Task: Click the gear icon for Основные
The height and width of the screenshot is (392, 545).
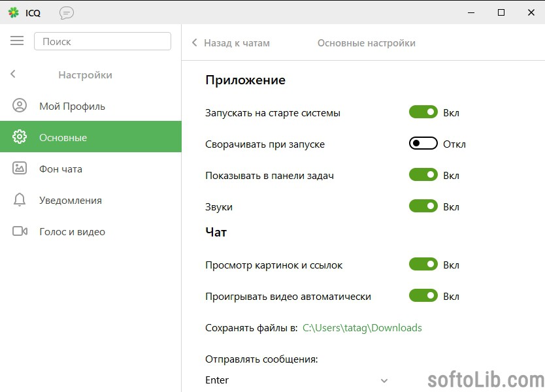Action: 20,137
